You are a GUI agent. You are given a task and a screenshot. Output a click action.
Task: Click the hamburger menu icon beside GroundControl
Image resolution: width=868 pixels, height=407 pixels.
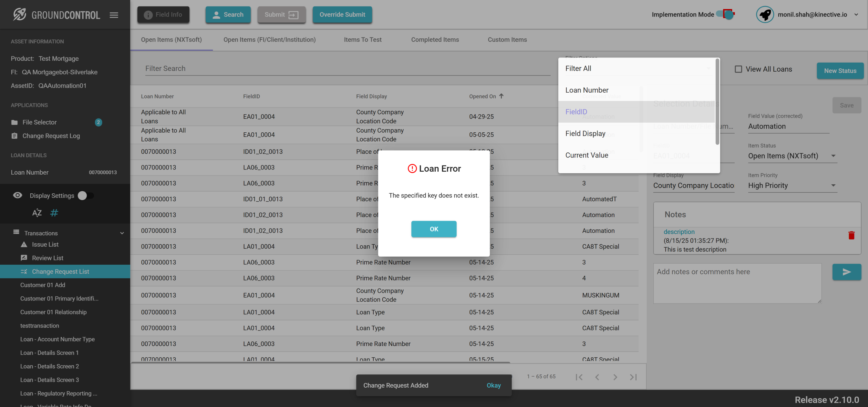pyautogui.click(x=114, y=15)
